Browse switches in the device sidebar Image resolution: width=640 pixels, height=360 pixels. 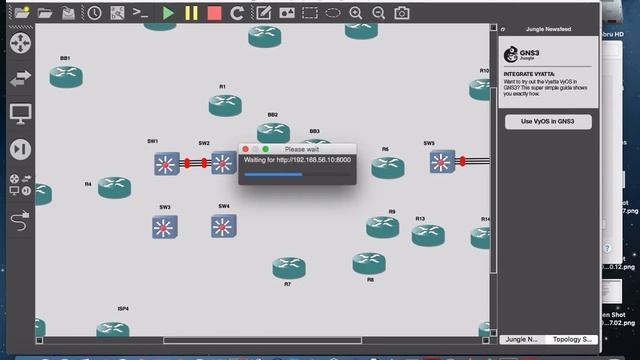coord(20,78)
